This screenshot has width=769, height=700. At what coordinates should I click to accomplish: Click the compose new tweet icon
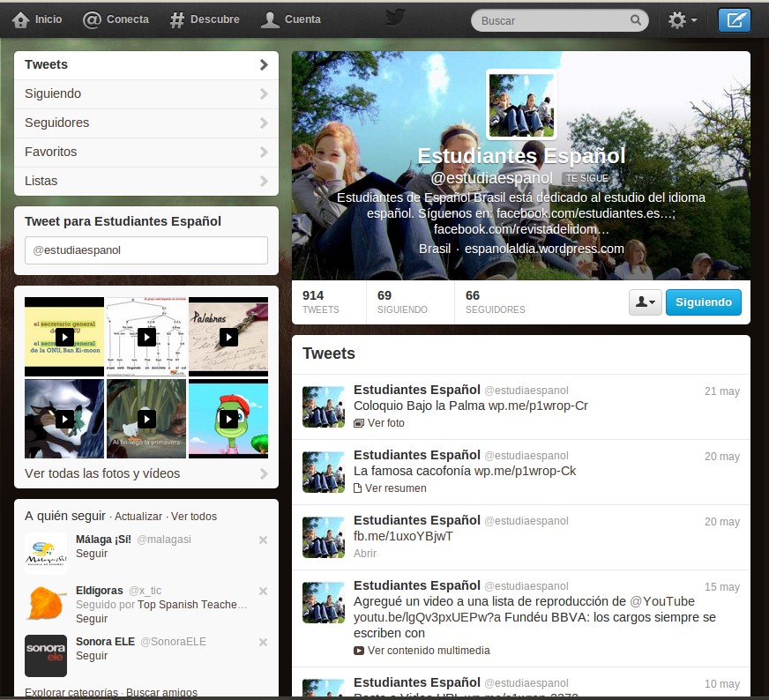(734, 19)
